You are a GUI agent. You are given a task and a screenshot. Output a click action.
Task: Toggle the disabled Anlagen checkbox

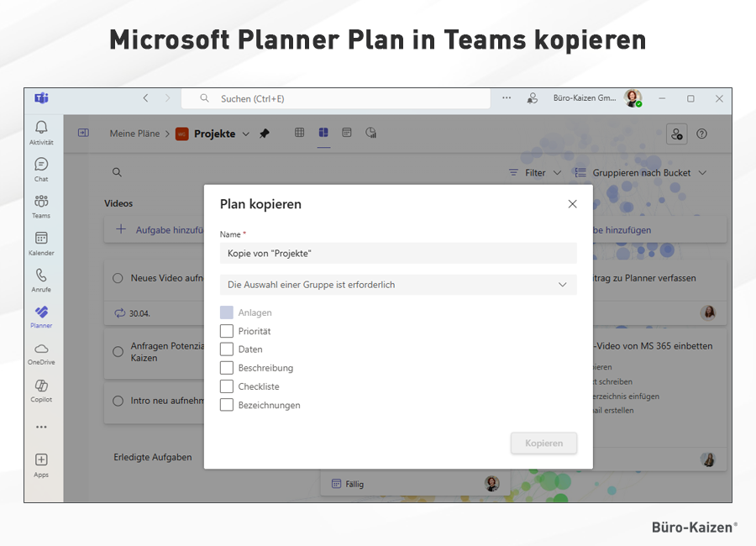click(227, 312)
